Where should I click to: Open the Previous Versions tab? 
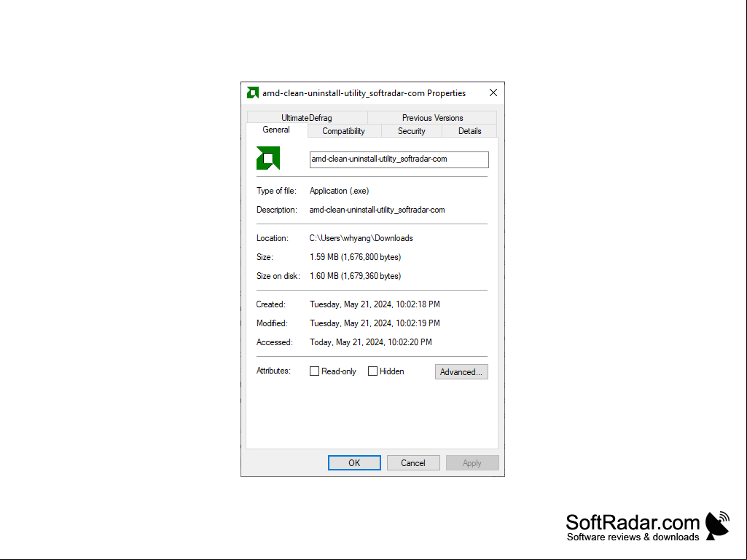pos(432,118)
